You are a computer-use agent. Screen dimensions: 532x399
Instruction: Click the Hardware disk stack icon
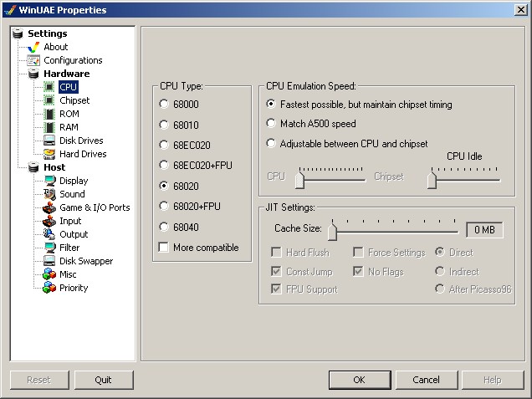[33, 74]
